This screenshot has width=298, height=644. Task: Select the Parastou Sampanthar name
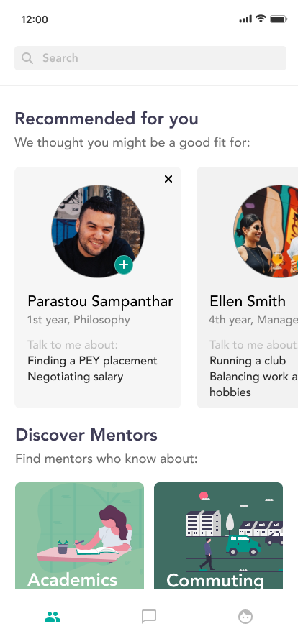(x=100, y=301)
